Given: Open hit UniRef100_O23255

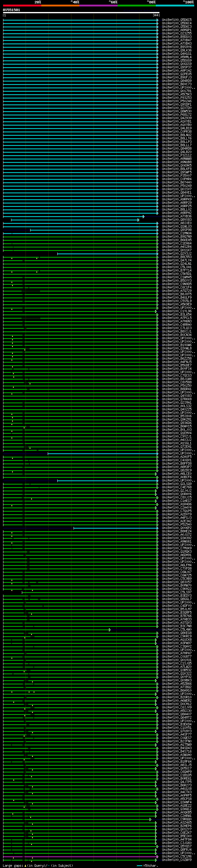Looking at the screenshot, I should (177, 33).
